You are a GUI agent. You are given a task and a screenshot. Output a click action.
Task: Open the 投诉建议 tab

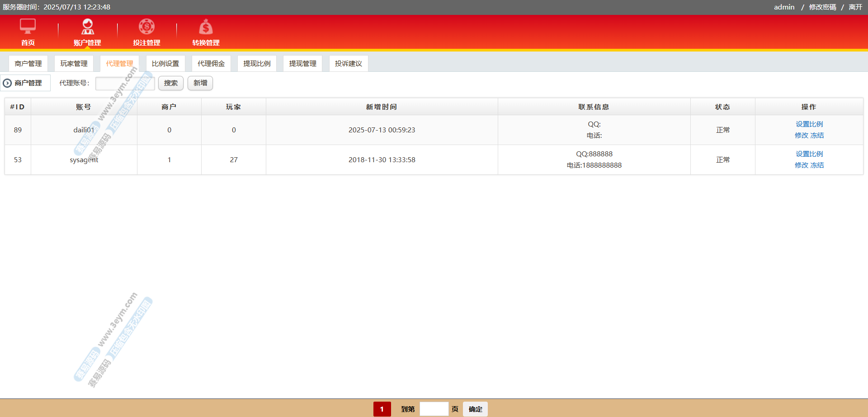(348, 64)
